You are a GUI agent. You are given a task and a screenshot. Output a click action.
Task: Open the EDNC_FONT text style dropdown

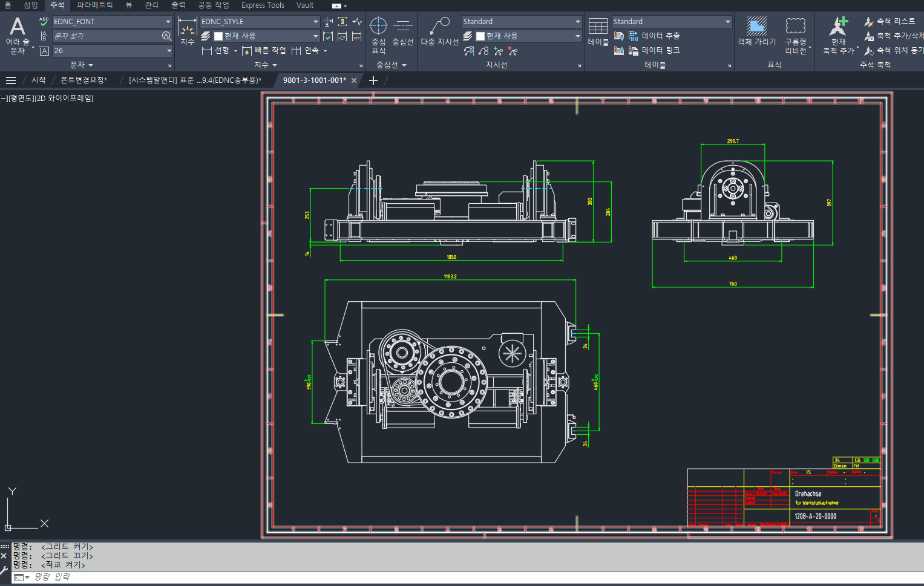(x=168, y=22)
